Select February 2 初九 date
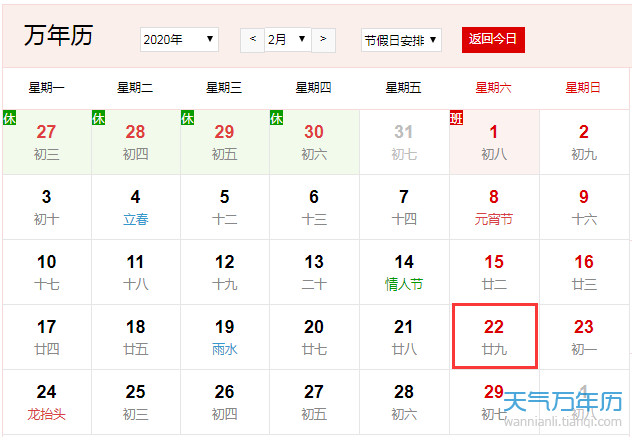 584,142
